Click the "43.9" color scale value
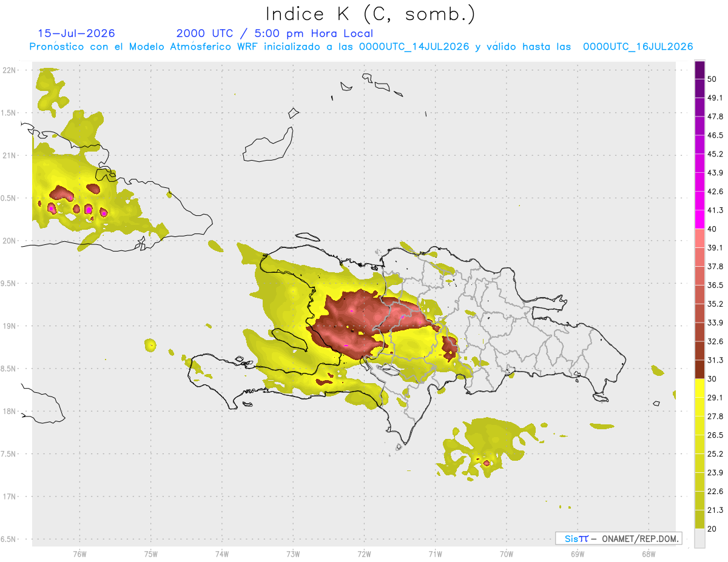The image size is (728, 562). [715, 173]
